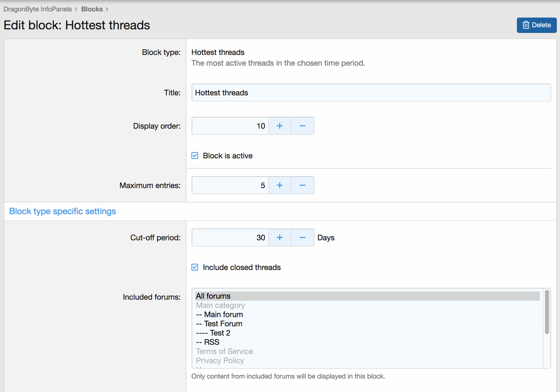Decrease Cut-off period with minus icon
This screenshot has height=392, width=560.
[x=302, y=238]
